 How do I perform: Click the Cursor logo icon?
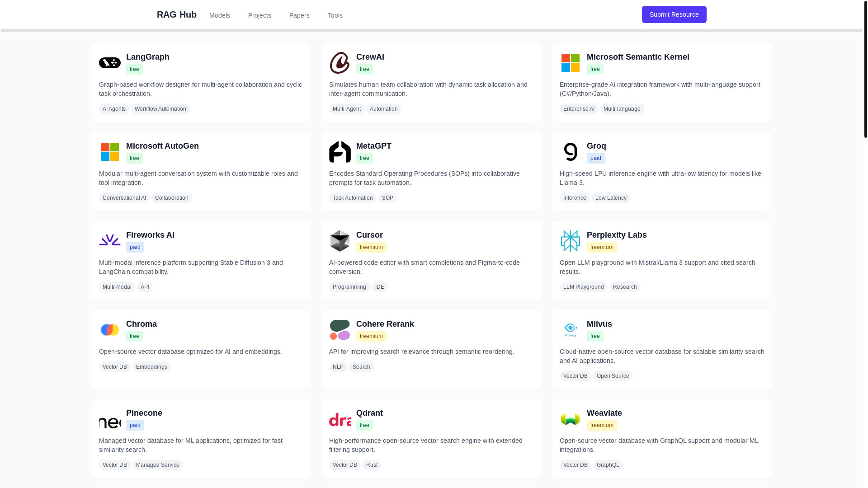pos(340,241)
